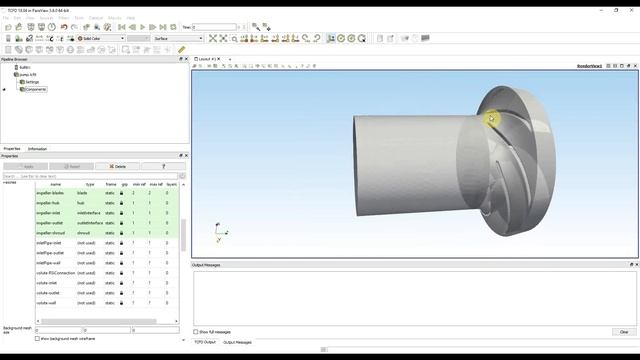Select Components item in Pipeline Browser
The width and height of the screenshot is (640, 360).
click(x=36, y=89)
